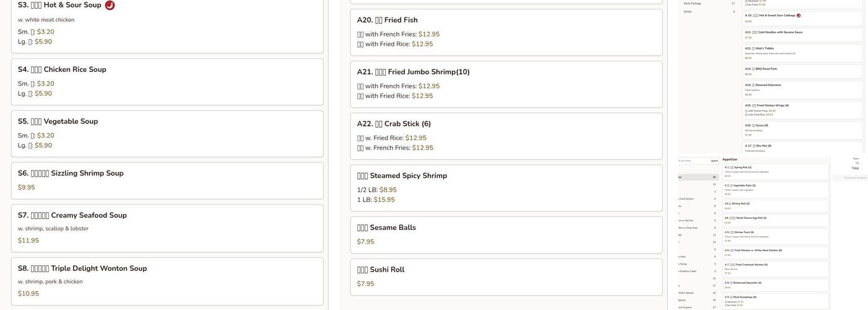Open the Sushi Roll item

click(506, 277)
